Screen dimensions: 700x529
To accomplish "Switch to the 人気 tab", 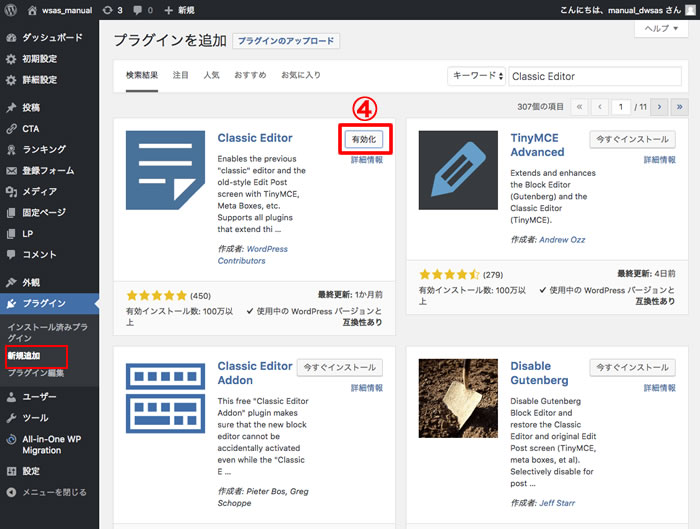I will [x=211, y=76].
